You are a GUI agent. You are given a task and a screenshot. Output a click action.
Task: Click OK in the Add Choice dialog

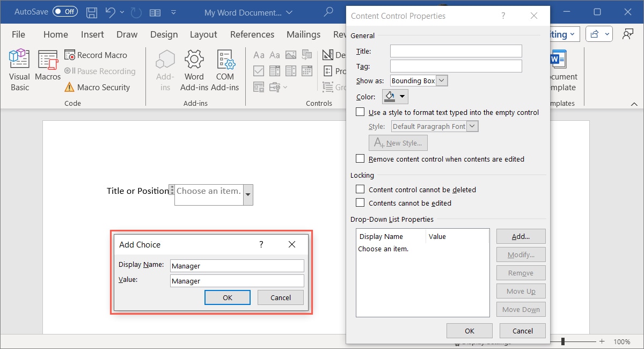point(227,297)
